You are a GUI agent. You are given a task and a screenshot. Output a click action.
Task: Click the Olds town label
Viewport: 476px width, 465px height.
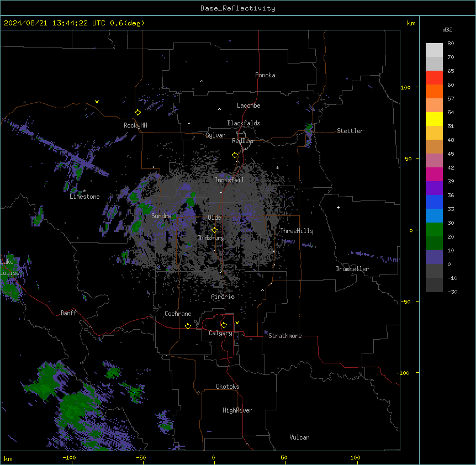point(214,218)
